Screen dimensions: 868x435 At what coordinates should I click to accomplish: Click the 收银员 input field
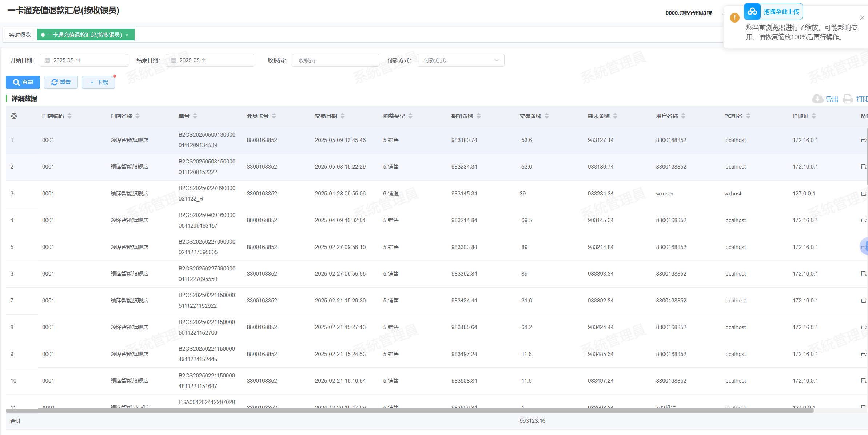click(x=335, y=60)
